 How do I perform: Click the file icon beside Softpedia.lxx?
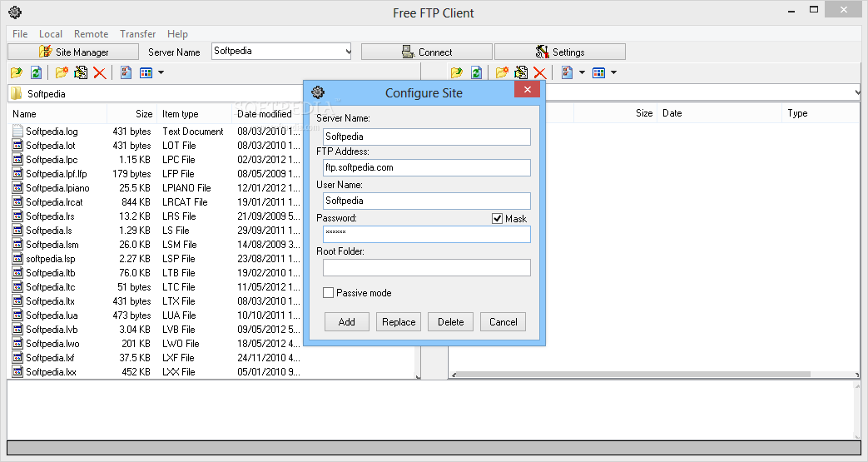coord(17,372)
